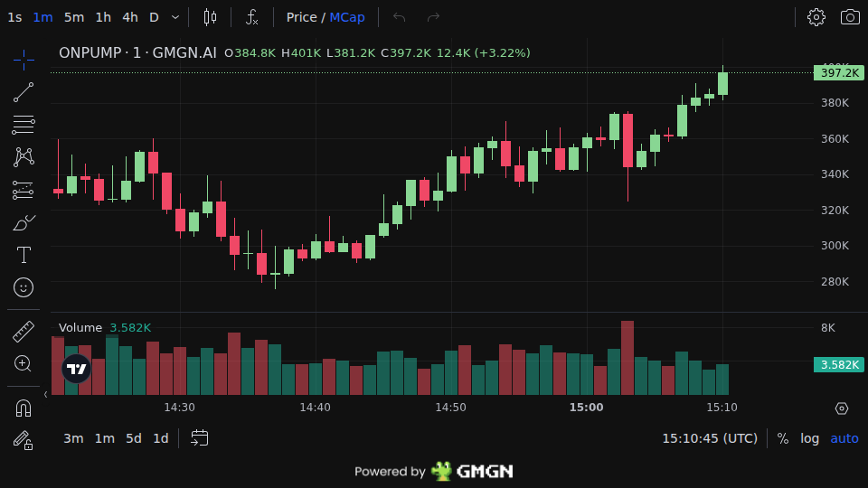Set the date range to 5d
Viewport: 868px width, 488px height.
(134, 438)
